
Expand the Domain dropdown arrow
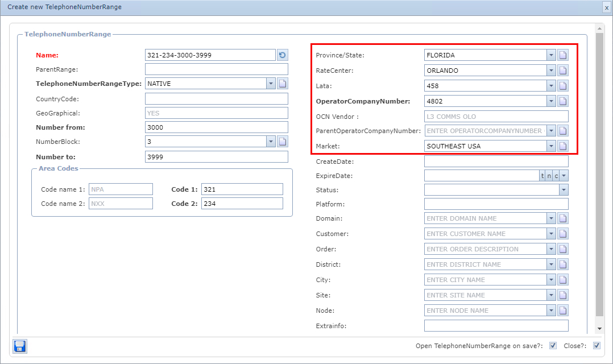pos(551,218)
